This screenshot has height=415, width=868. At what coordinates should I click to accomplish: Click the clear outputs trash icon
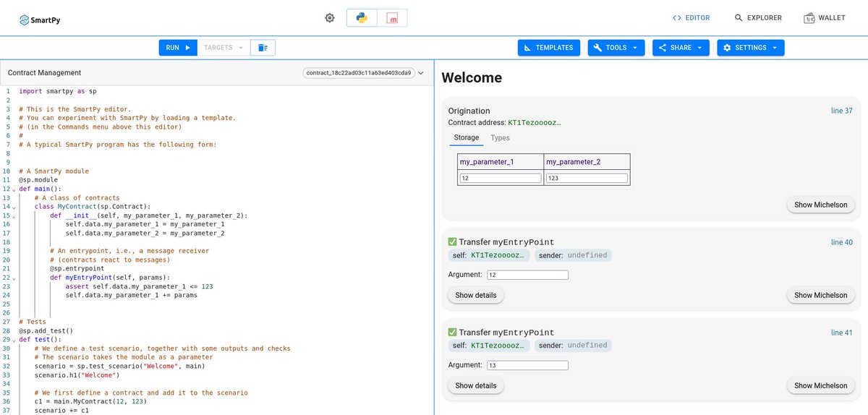263,48
